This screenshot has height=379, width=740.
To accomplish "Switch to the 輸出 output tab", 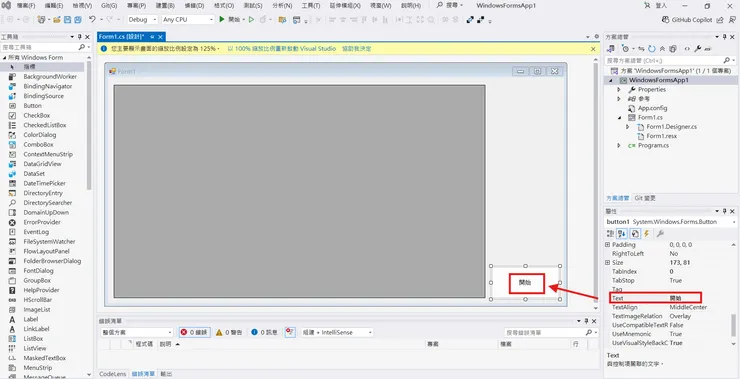I will (166, 374).
